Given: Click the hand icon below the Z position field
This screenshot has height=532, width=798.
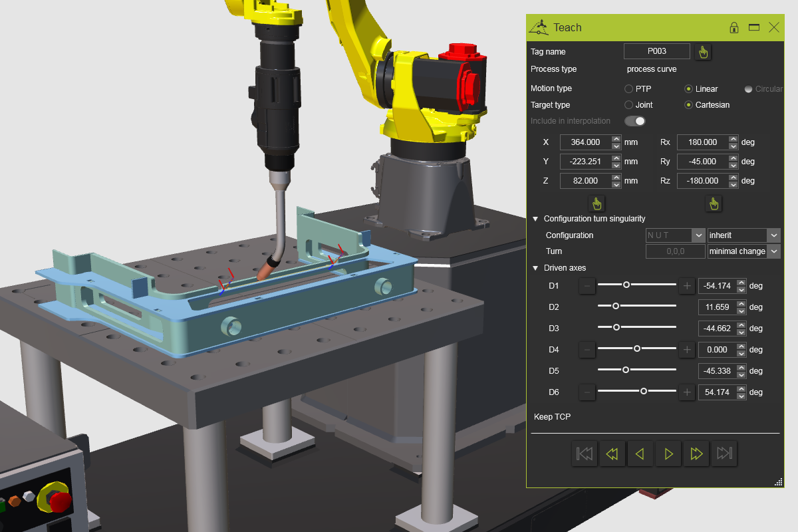Looking at the screenshot, I should point(597,203).
